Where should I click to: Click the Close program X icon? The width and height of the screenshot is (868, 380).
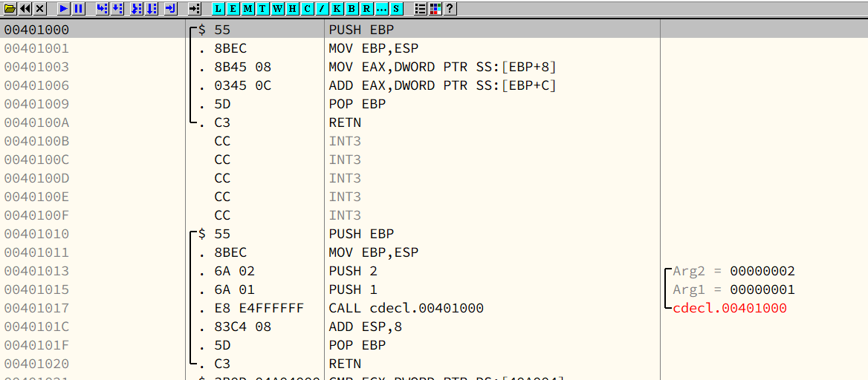pos(40,9)
